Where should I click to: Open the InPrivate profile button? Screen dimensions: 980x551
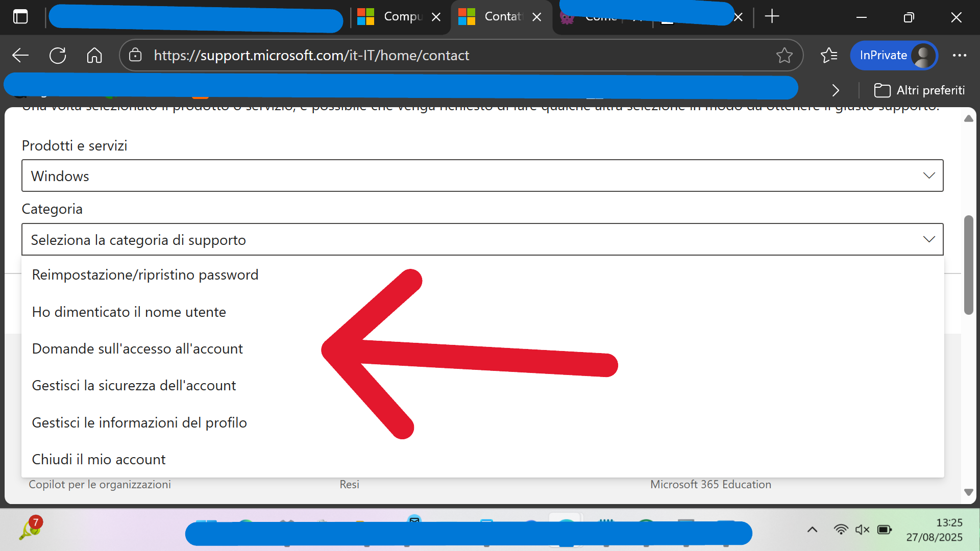[x=894, y=55]
